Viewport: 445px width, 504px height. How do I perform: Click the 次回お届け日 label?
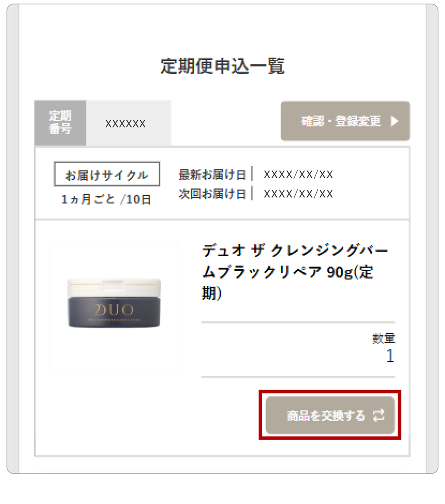[212, 194]
